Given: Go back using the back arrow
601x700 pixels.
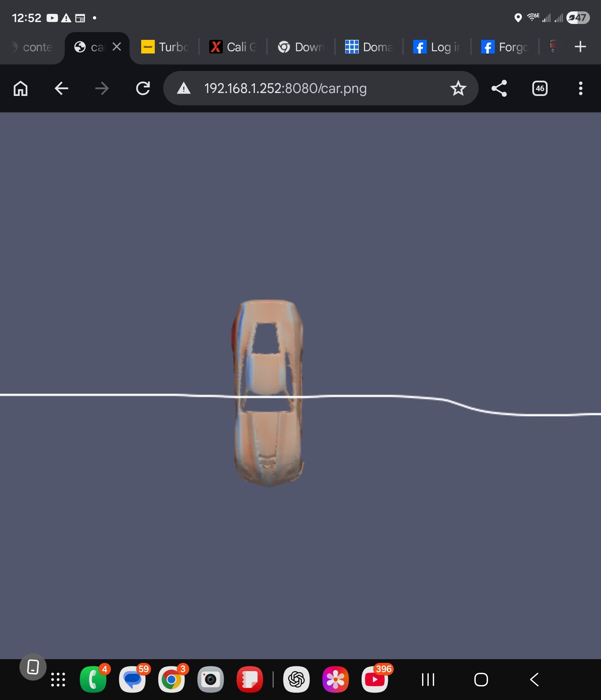Looking at the screenshot, I should click(x=62, y=88).
